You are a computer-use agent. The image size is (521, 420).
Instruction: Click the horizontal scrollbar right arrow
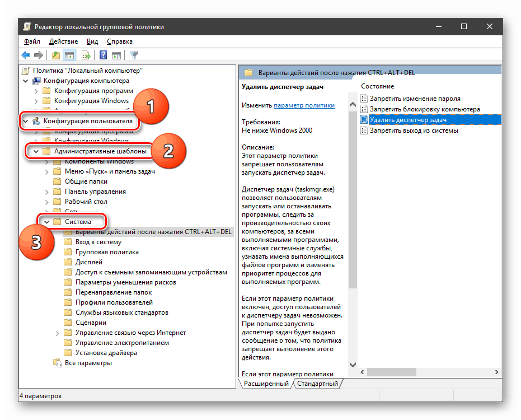(497, 372)
